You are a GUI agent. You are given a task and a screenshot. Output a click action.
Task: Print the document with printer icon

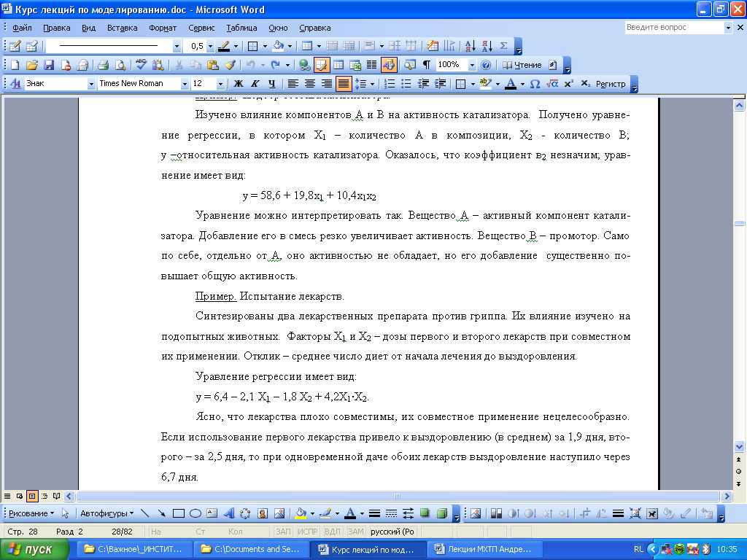click(104, 65)
